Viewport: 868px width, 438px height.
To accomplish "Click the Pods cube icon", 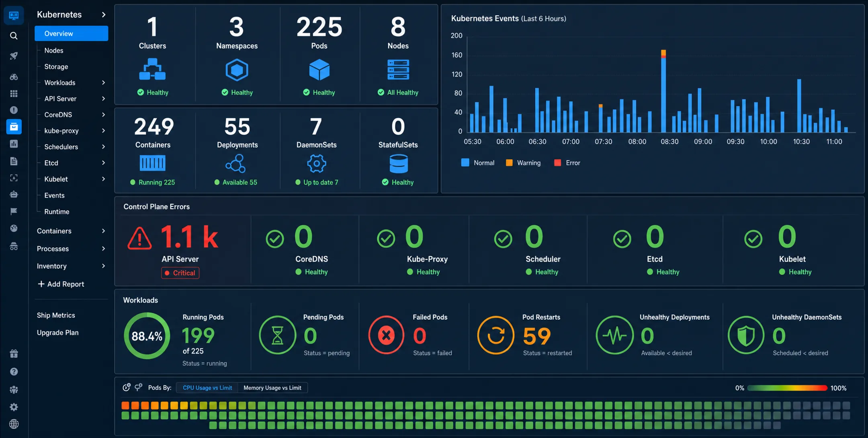I will tap(319, 70).
